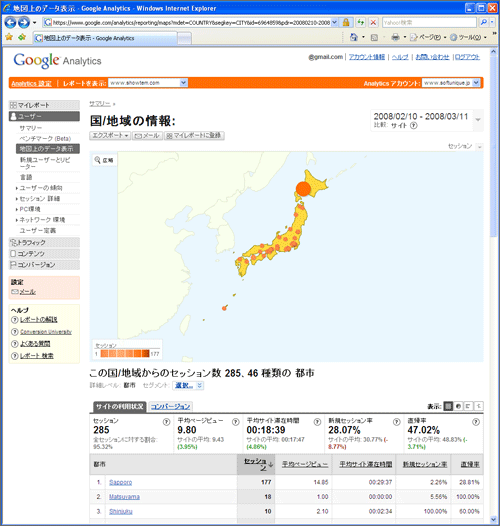
Task: Click the サマリー breadcrumb link
Action: point(100,104)
